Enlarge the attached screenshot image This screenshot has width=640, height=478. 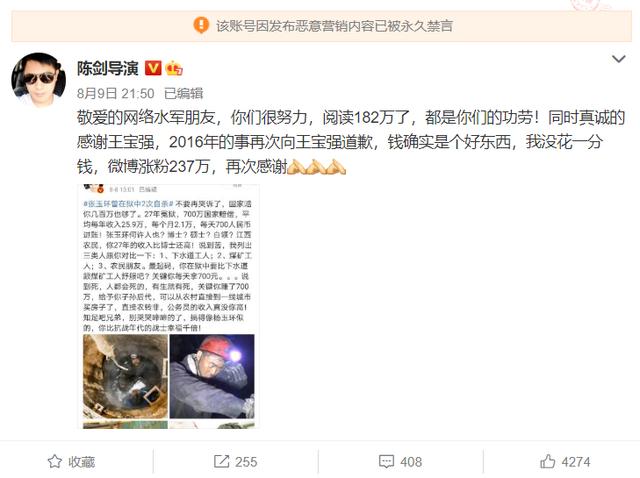[x=169, y=306]
